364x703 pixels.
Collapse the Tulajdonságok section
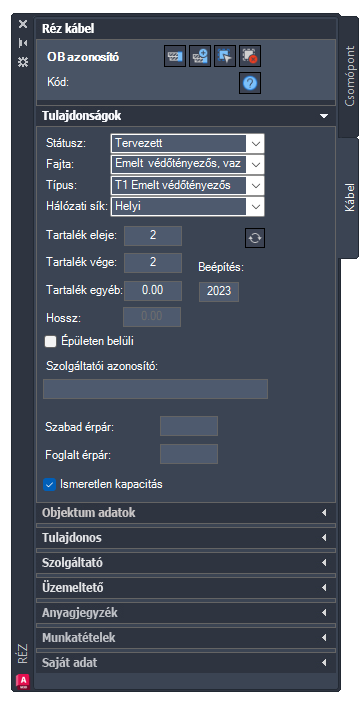click(x=186, y=116)
